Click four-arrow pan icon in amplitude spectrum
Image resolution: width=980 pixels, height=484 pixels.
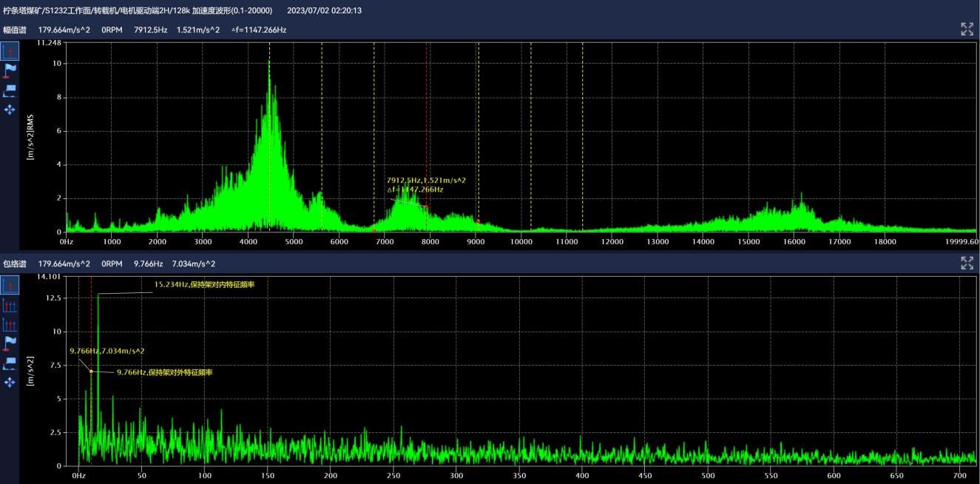(10, 110)
